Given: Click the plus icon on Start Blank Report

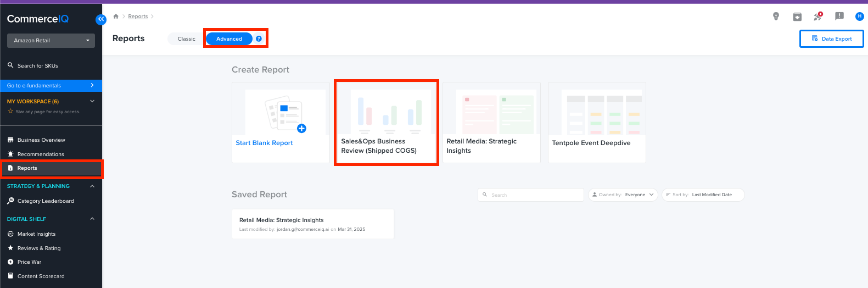Looking at the screenshot, I should 301,129.
